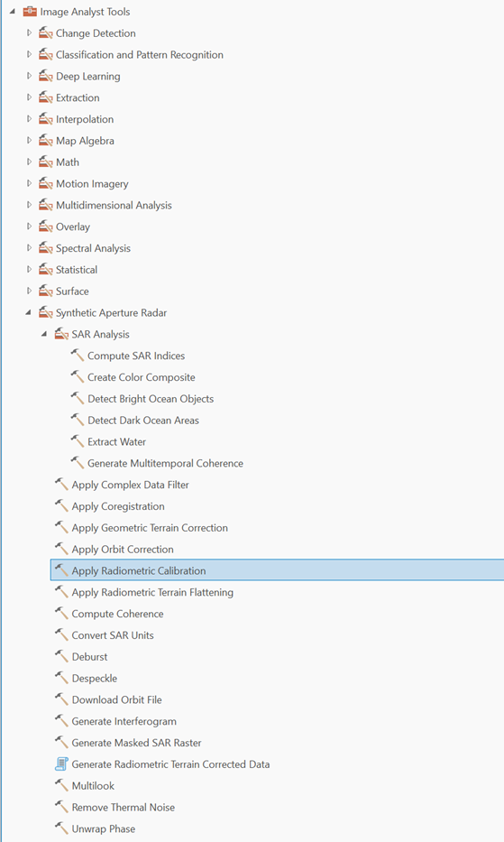
Task: Click the Generate Radiometric Terrain Corrected script icon
Action: point(61,763)
